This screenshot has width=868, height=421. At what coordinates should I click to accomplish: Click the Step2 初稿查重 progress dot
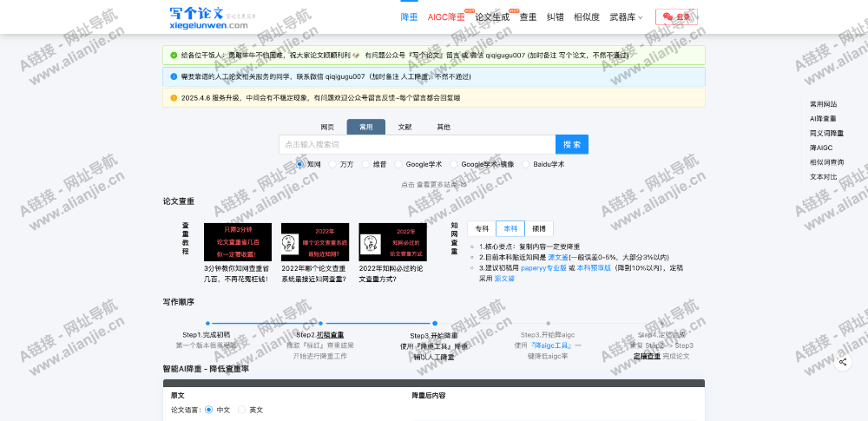[x=320, y=323]
